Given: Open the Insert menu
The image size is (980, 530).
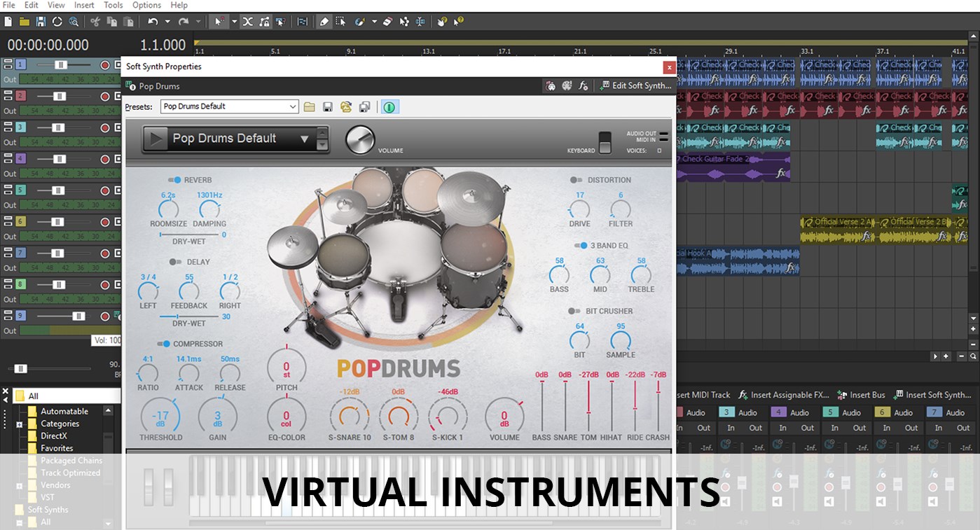Looking at the screenshot, I should [83, 5].
